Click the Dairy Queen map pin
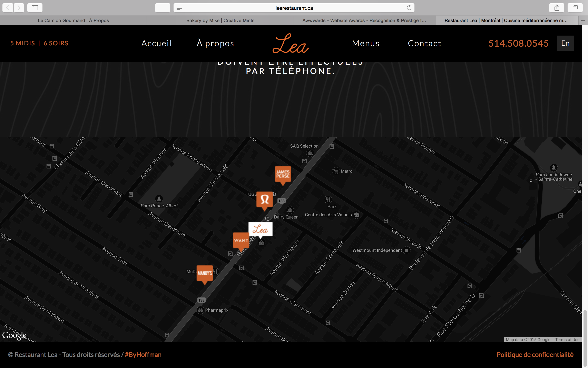This screenshot has width=588, height=368. 290,210
